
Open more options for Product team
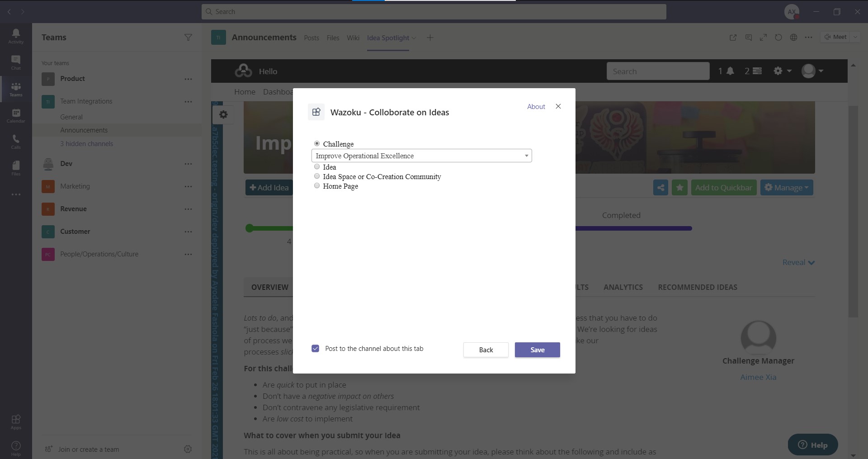click(189, 79)
